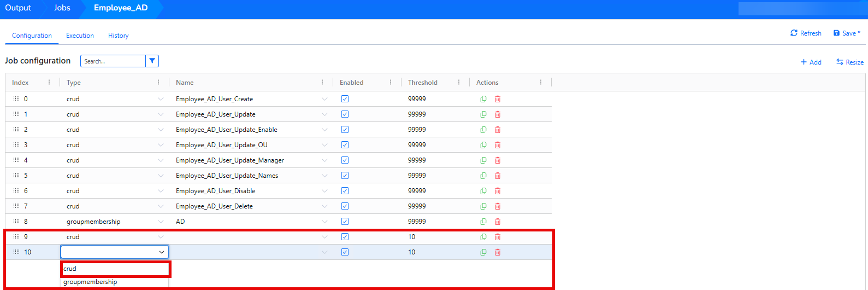868x290 pixels.
Task: Toggle Enabled for Employee_AD_User_Update_Manager
Action: tap(345, 160)
